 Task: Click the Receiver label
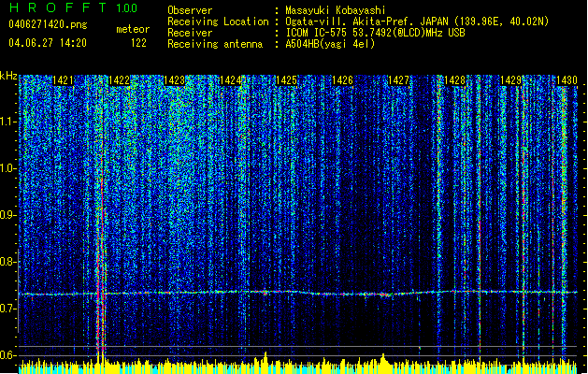pyautogui.click(x=190, y=33)
